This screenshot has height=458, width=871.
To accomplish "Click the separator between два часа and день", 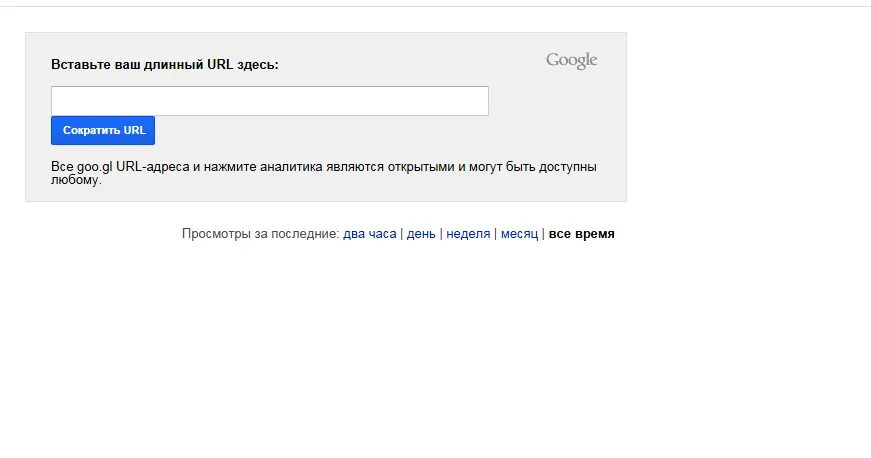I will [401, 234].
